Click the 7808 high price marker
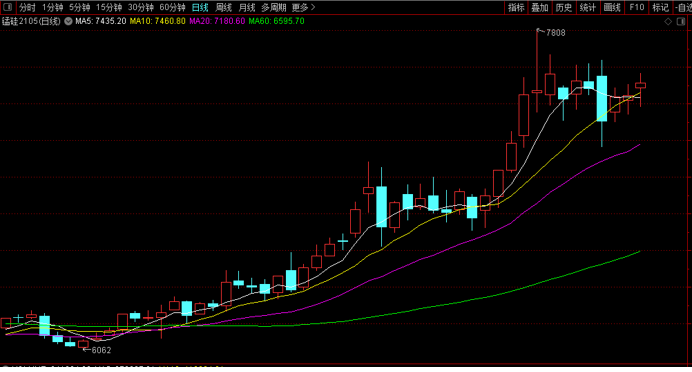692x372 pixels. click(555, 33)
